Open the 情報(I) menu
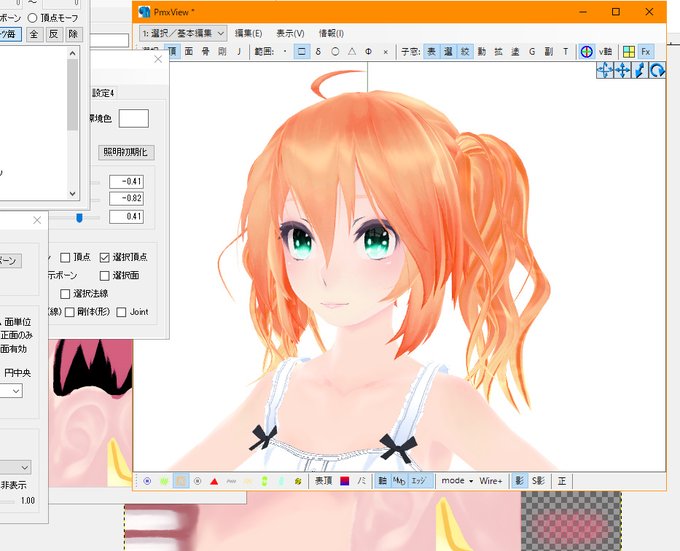This screenshot has width=680, height=551. pos(331,33)
